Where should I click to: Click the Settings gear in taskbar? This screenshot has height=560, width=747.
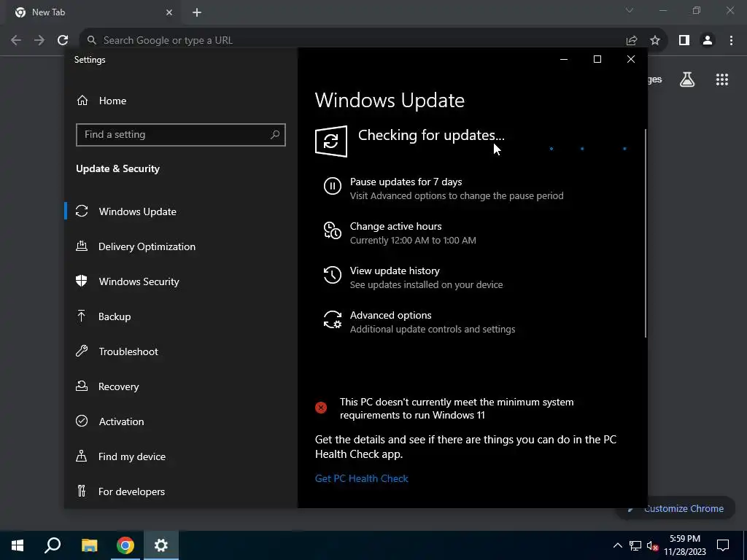click(161, 545)
